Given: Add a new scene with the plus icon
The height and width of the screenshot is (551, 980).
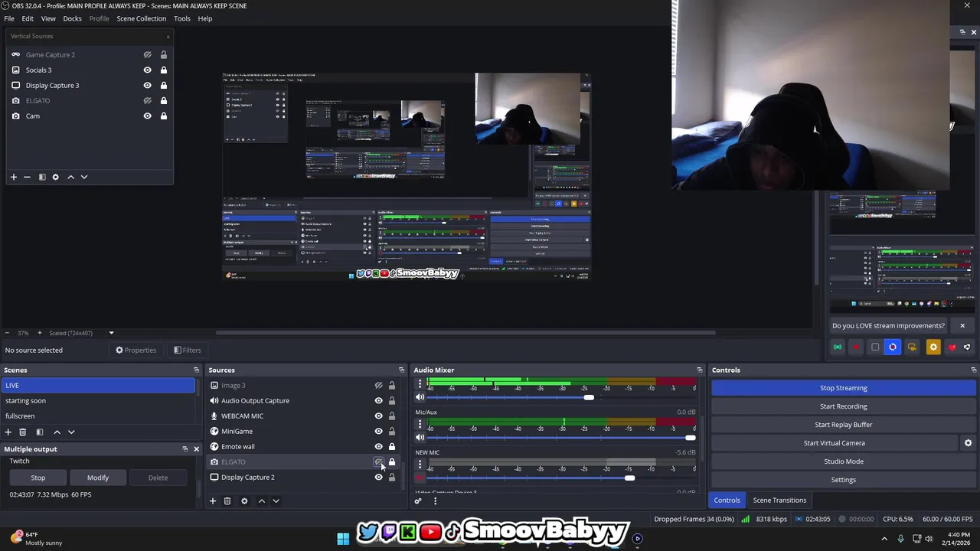Looking at the screenshot, I should point(8,432).
